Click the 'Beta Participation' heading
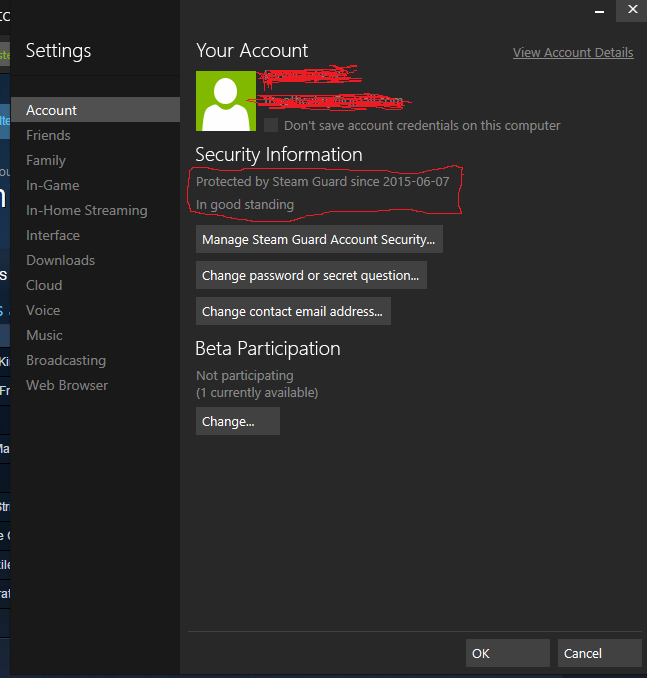The width and height of the screenshot is (647, 678). coord(268,349)
